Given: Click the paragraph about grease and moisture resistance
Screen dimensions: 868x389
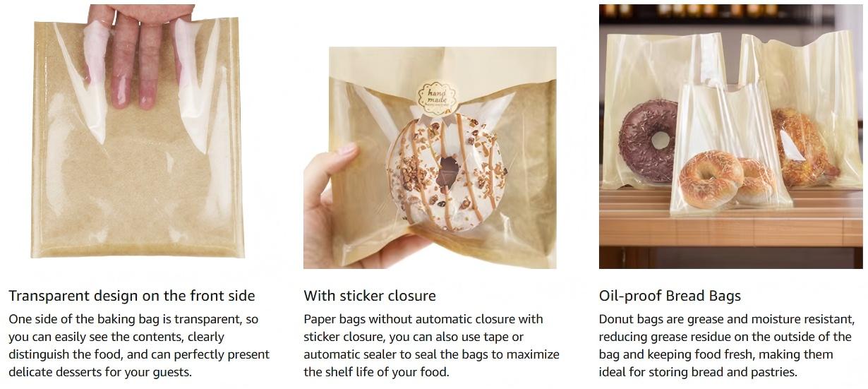Looking at the screenshot, I should [x=727, y=346].
